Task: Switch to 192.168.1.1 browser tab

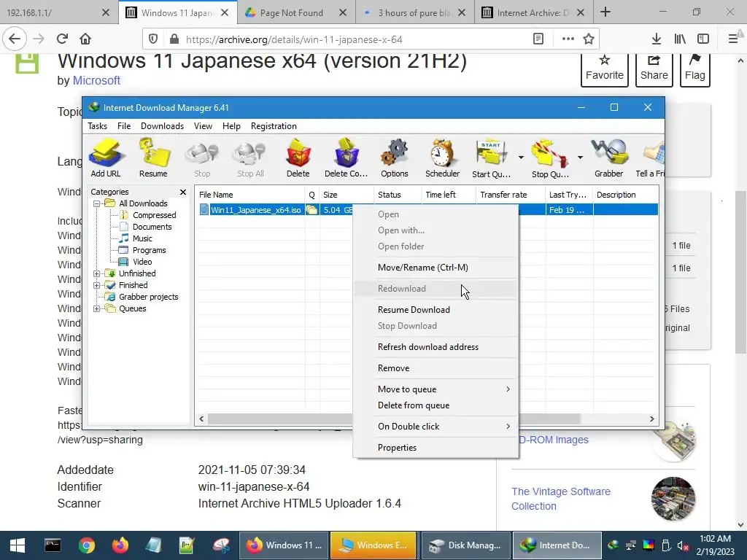Action: click(59, 12)
